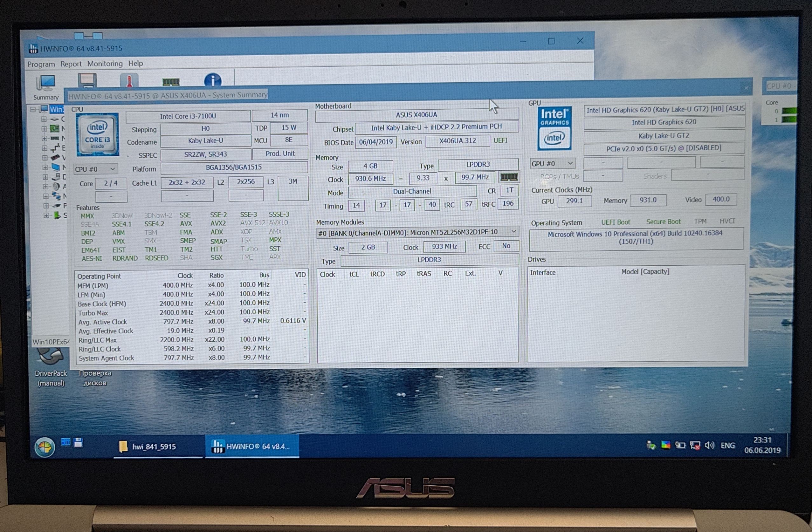This screenshot has height=532, width=812.
Task: Click the Avg. Active Clock row
Action: pyautogui.click(x=192, y=321)
